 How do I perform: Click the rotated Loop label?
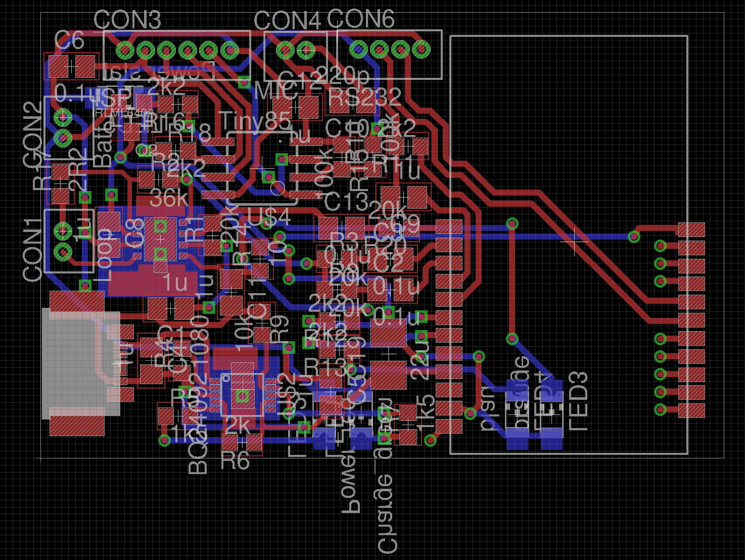[x=103, y=255]
